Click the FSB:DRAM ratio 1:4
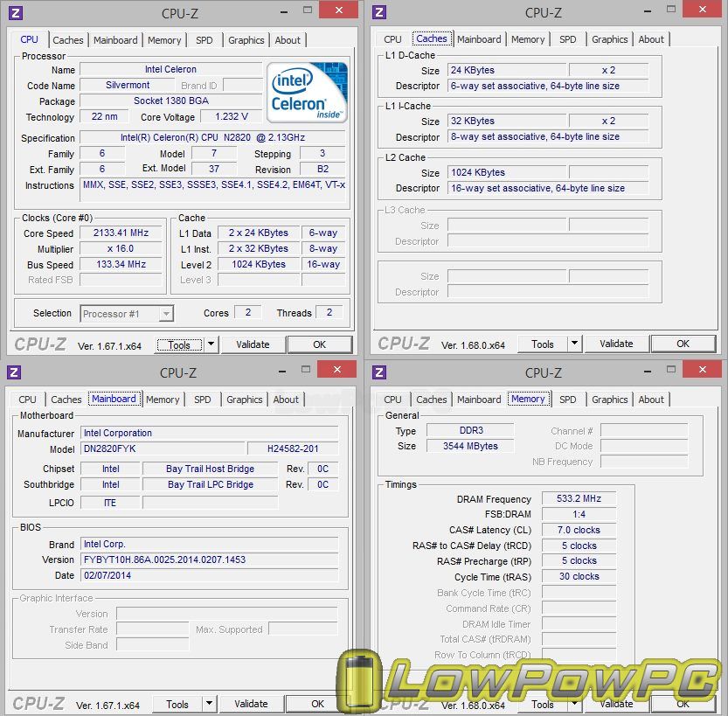This screenshot has width=728, height=716. (579, 514)
